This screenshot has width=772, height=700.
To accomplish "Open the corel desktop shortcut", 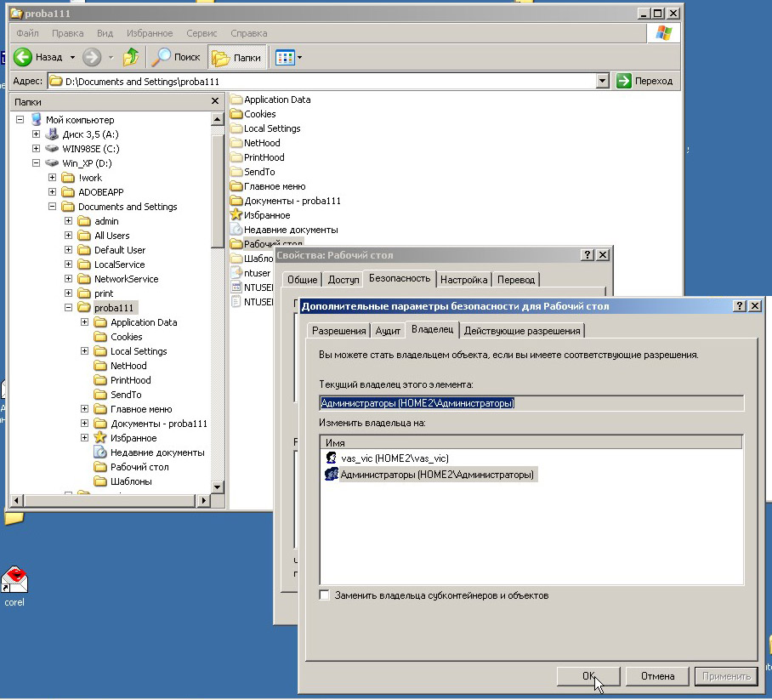I will 14,581.
